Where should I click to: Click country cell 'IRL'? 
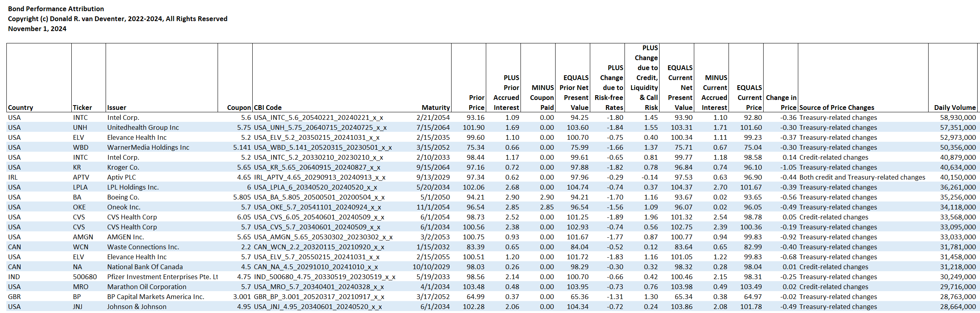pyautogui.click(x=13, y=177)
